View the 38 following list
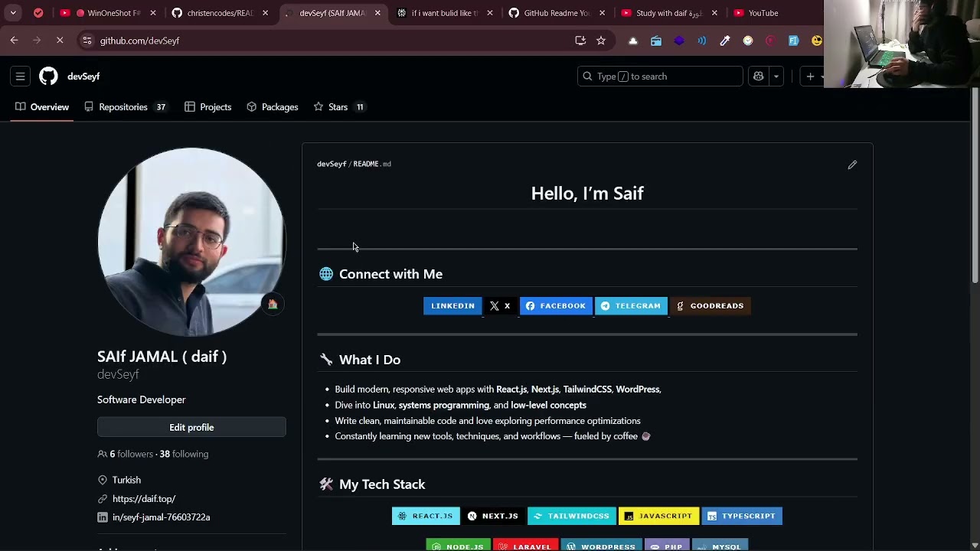Image resolution: width=980 pixels, height=551 pixels. (x=184, y=454)
